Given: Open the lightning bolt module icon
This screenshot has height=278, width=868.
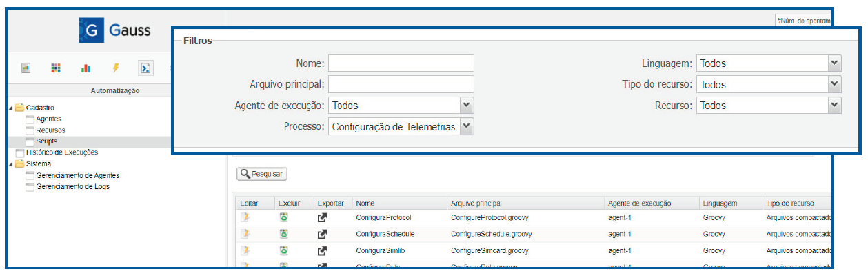Looking at the screenshot, I should pyautogui.click(x=116, y=68).
